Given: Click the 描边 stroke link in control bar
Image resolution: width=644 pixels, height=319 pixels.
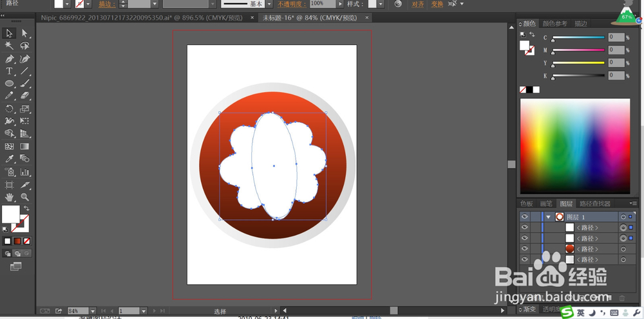Looking at the screenshot, I should click(107, 4).
